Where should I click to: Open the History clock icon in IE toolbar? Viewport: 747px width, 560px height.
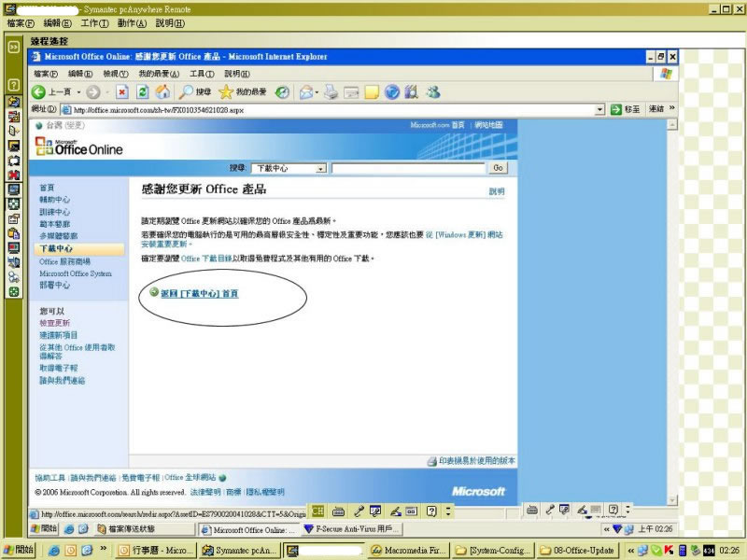coord(282,92)
